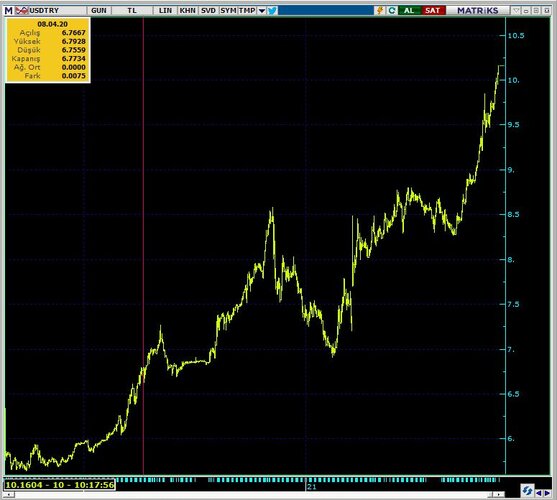Expand the black dropdown arrow after TMP
The image size is (557, 500).
(x=262, y=11)
